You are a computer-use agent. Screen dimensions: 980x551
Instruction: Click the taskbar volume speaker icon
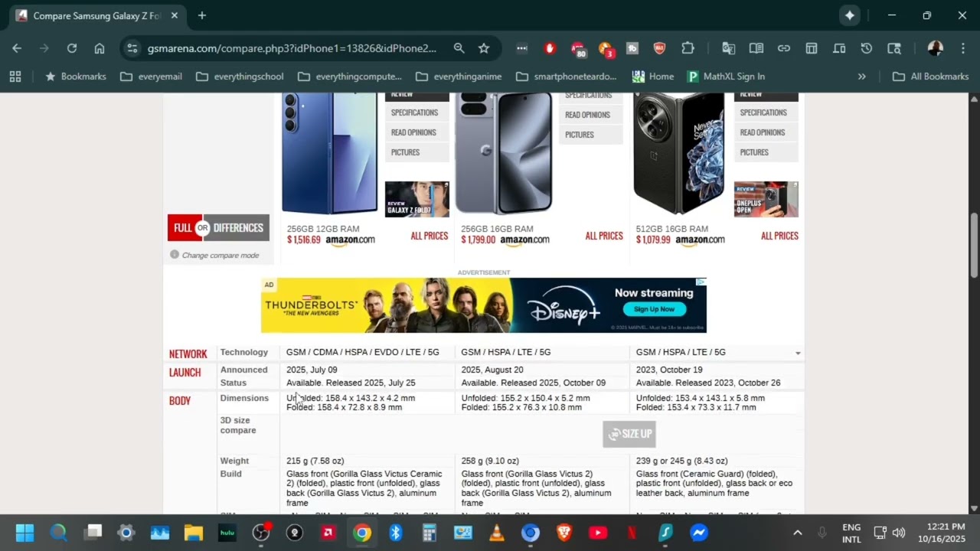point(899,533)
